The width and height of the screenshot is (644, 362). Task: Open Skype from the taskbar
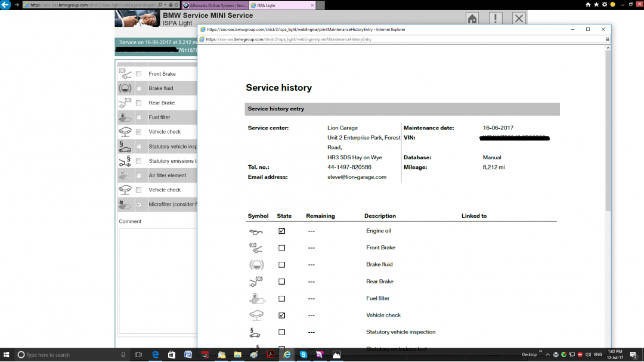pos(303,355)
